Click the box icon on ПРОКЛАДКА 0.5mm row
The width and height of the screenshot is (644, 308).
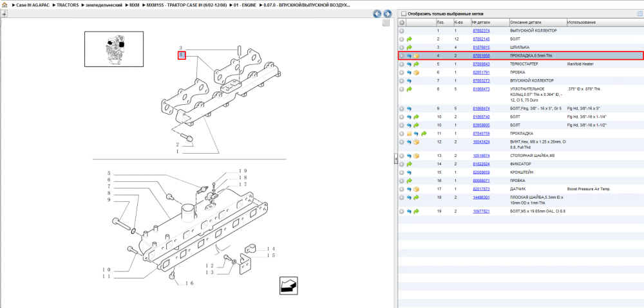pos(416,56)
